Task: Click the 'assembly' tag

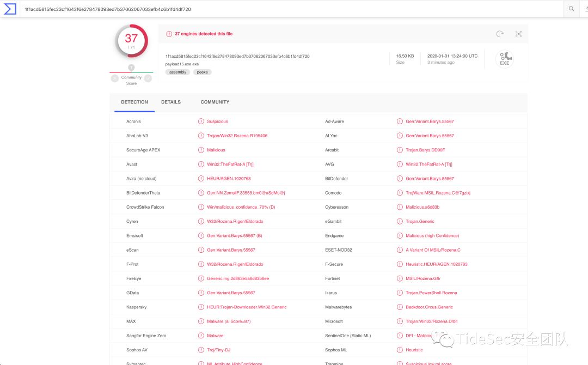Action: pyautogui.click(x=177, y=72)
